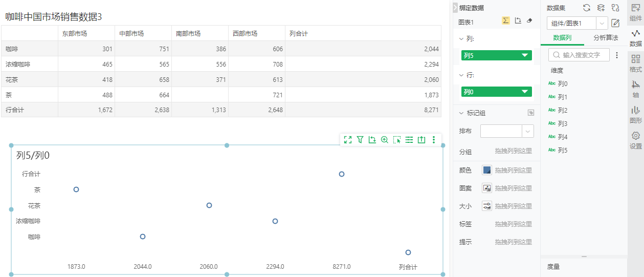This screenshot has width=644, height=277.
Task: Switch to the 分析算法 tab
Action: click(605, 38)
